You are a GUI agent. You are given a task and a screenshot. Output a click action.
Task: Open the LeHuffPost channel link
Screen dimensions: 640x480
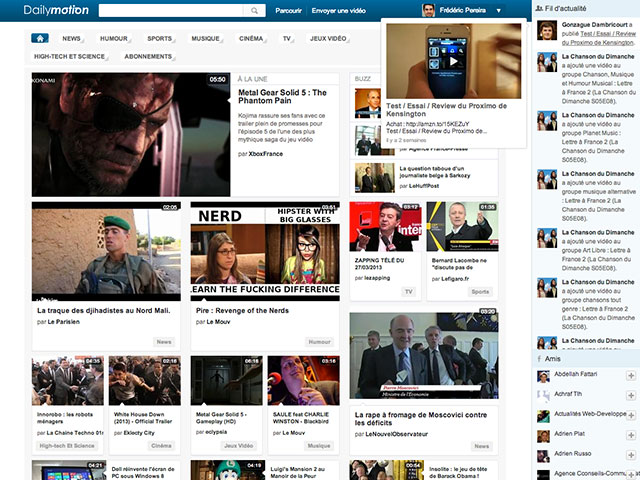tap(424, 186)
